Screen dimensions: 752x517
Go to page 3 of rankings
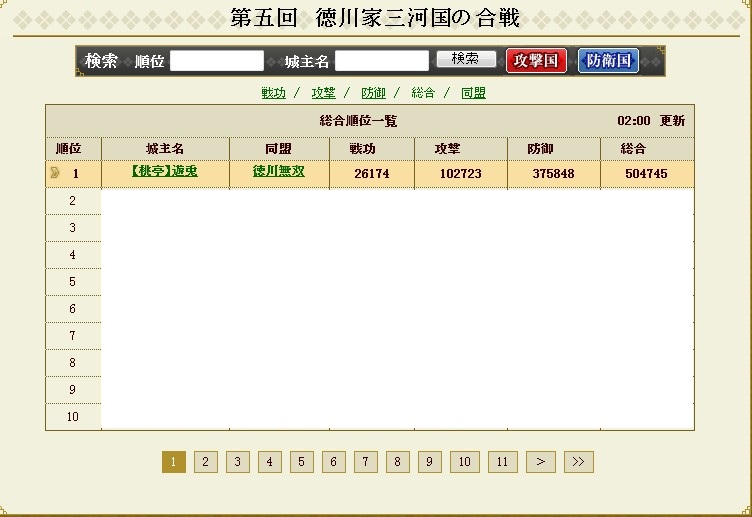tap(237, 462)
